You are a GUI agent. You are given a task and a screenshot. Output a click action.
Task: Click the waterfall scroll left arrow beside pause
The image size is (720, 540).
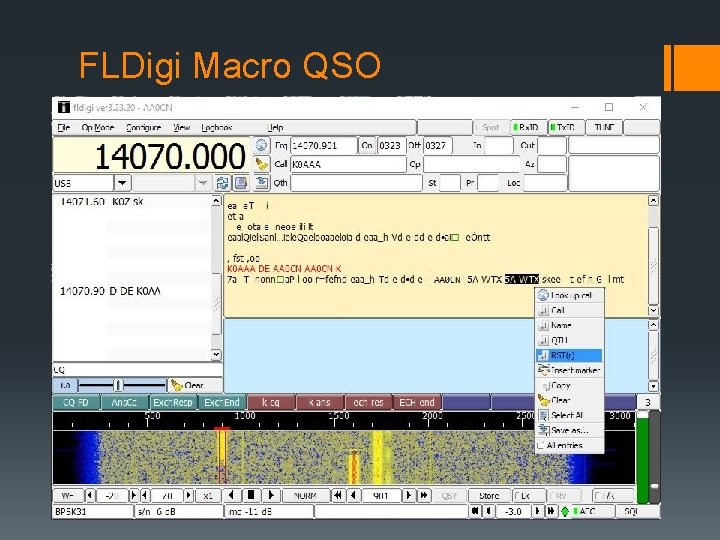pos(231,495)
